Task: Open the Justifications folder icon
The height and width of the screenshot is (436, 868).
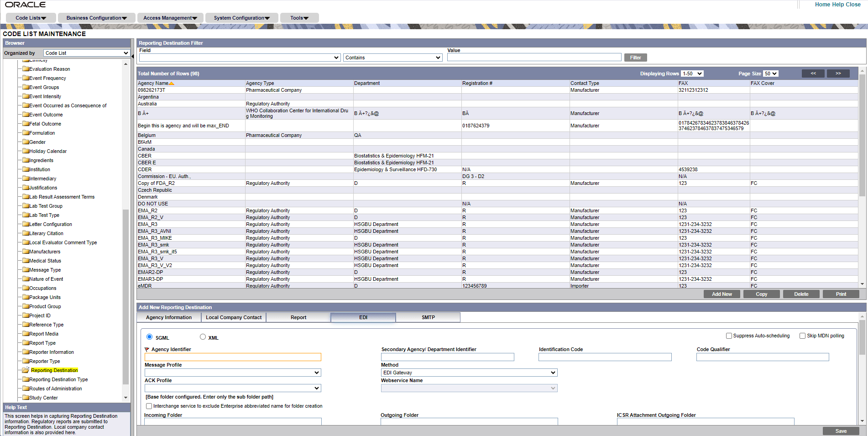Action: click(26, 188)
